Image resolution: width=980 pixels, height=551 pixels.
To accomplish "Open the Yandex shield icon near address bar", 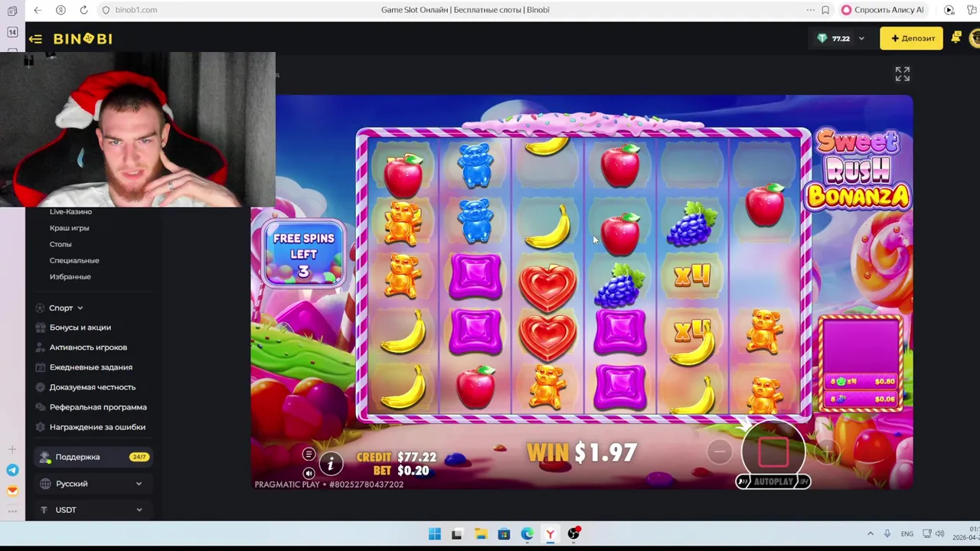I will [x=60, y=10].
